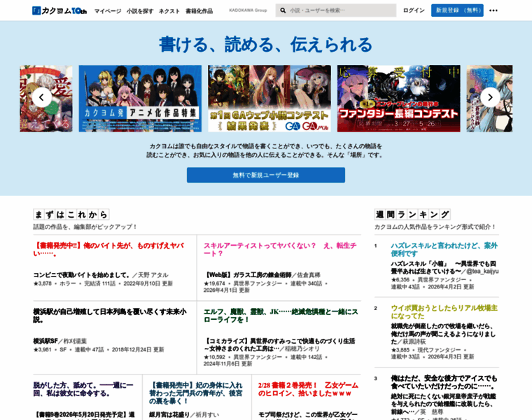This screenshot has width=532, height=420.
Task: Open 横浜駅が自己増殖して catchphrase
Action: 110,316
